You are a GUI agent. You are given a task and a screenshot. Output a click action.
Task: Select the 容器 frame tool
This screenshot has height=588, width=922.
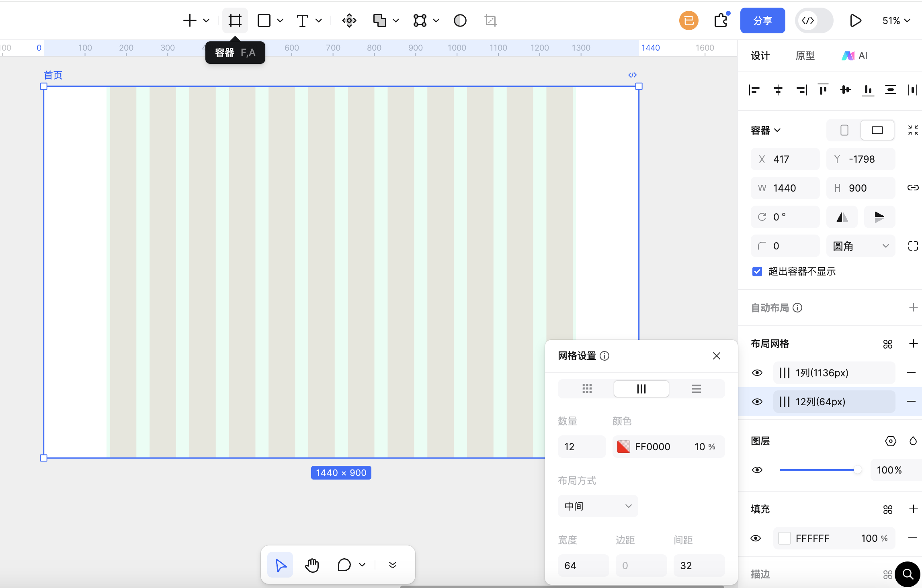click(x=235, y=20)
